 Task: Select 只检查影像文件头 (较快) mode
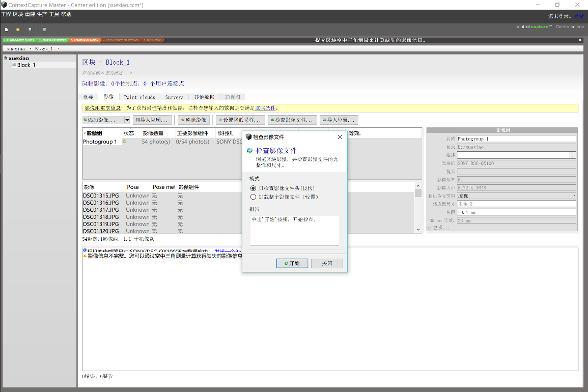[253, 188]
